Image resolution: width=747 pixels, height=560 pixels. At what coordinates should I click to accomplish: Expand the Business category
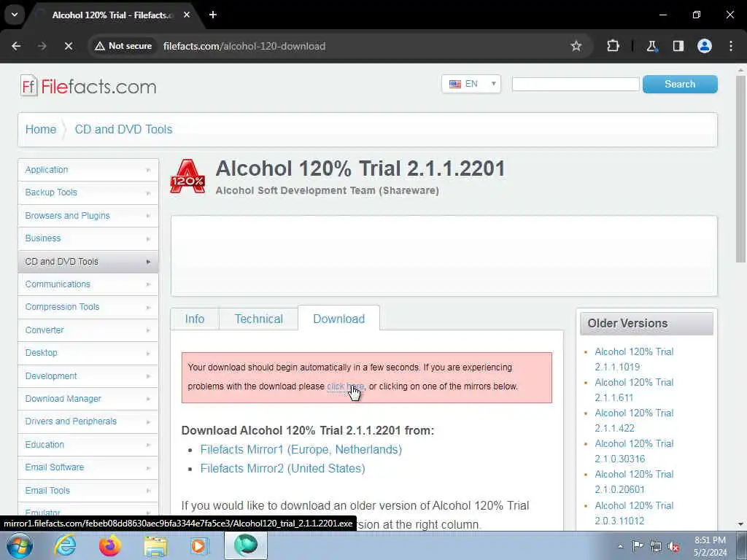(88, 238)
